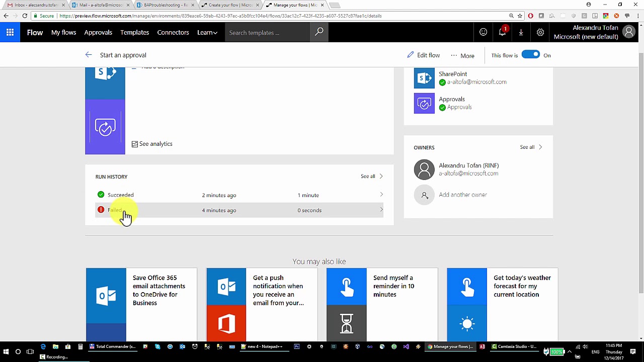The width and height of the screenshot is (644, 362).
Task: Open the More options menu
Action: (462, 55)
